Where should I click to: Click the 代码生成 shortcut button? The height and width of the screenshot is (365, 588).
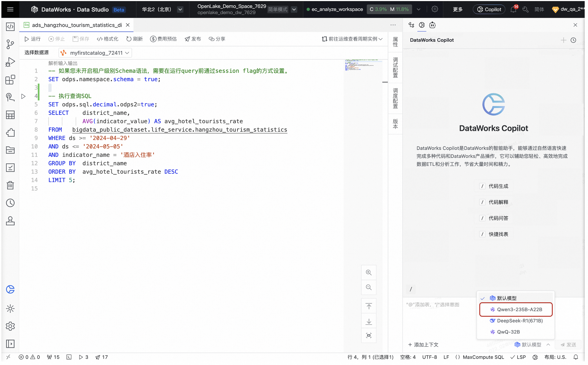click(x=494, y=186)
